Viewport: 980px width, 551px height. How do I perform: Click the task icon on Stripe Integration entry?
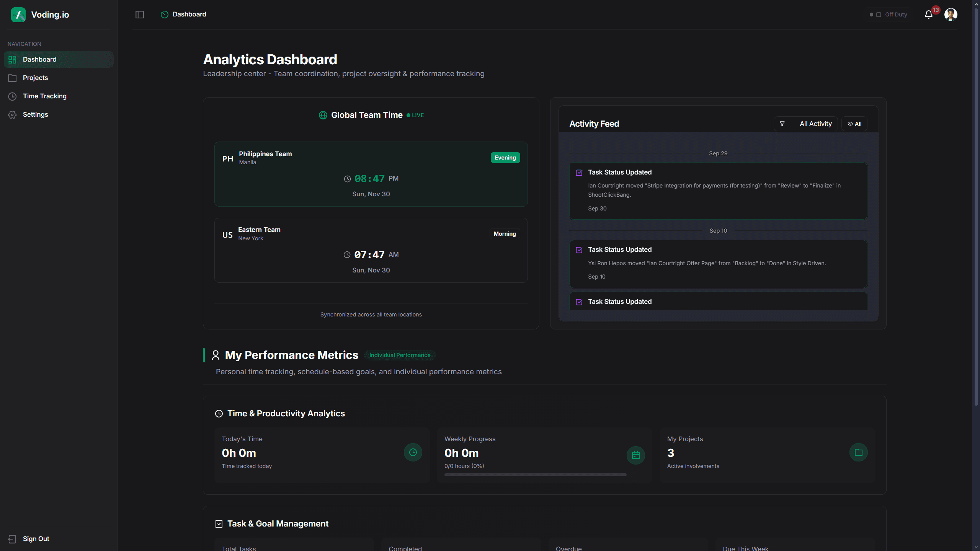(579, 173)
